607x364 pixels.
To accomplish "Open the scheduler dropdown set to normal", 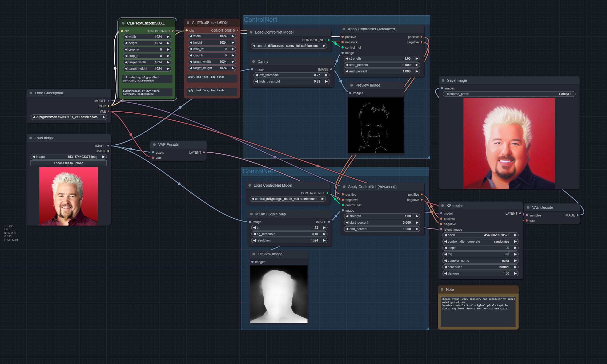I will coord(480,267).
